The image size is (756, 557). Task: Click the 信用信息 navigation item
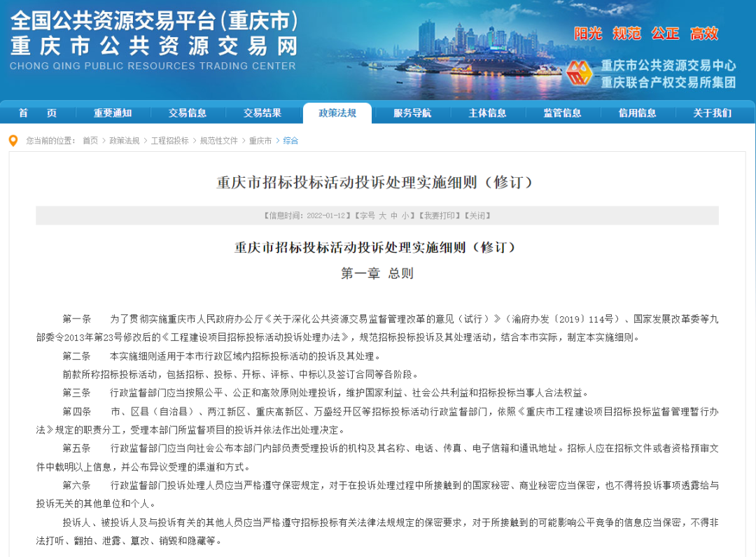(x=636, y=113)
